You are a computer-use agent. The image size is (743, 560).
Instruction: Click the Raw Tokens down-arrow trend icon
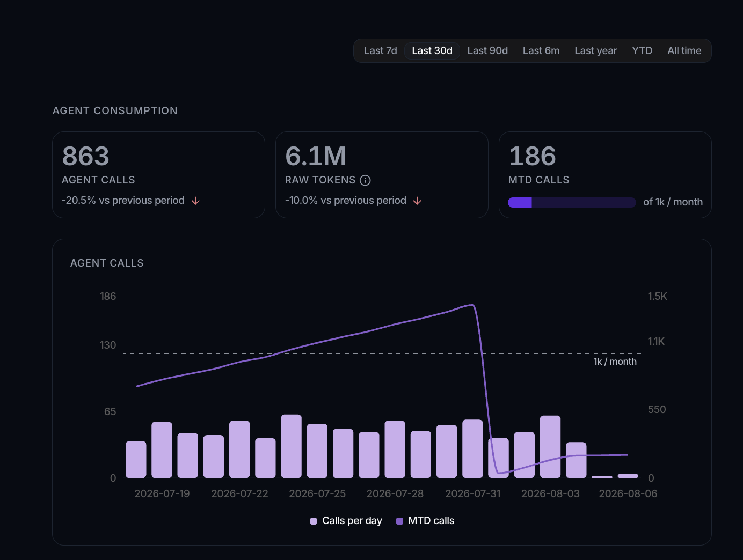click(417, 201)
